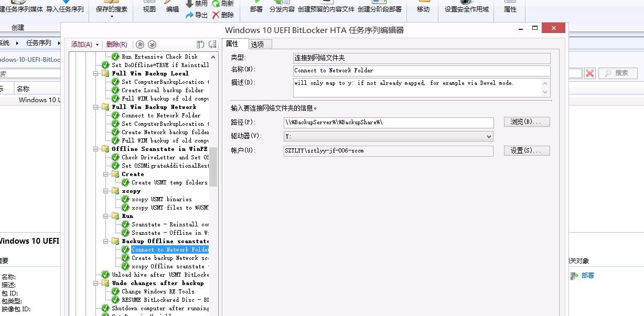Screen dimensions: 644x316
Task: Click the folder icon of the xcopy group
Action: point(115,191)
